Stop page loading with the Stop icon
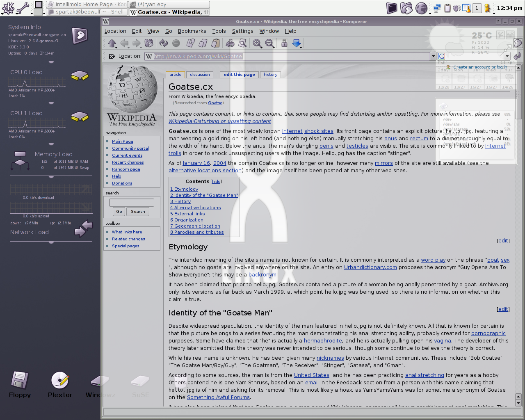The width and height of the screenshot is (525, 420). click(x=176, y=43)
